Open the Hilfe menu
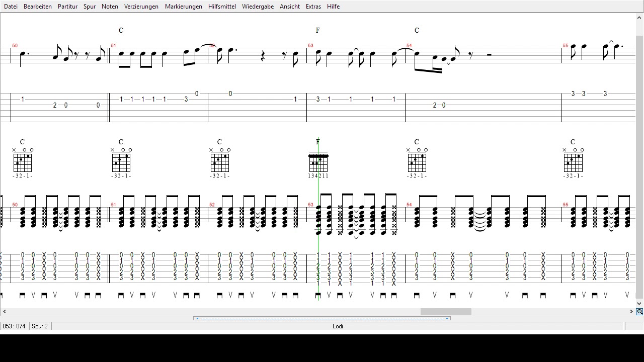Screen dimensions: 644x362 (x=333, y=7)
